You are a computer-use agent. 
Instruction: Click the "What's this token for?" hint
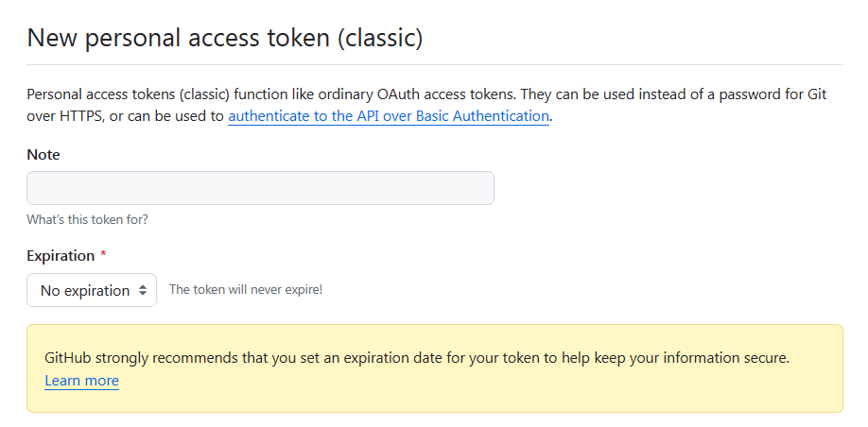tap(87, 220)
